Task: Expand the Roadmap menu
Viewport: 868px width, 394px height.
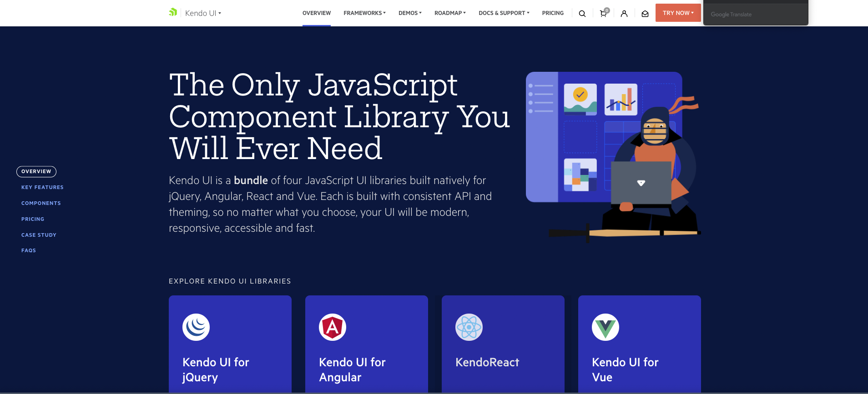Action: point(450,13)
